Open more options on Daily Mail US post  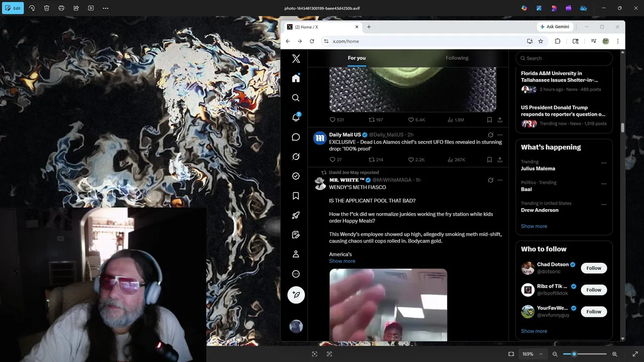500,135
